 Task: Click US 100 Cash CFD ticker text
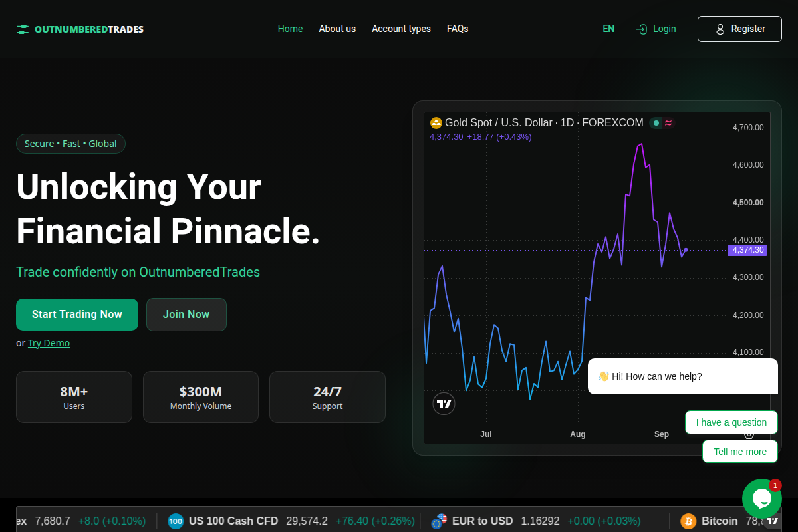click(233, 521)
